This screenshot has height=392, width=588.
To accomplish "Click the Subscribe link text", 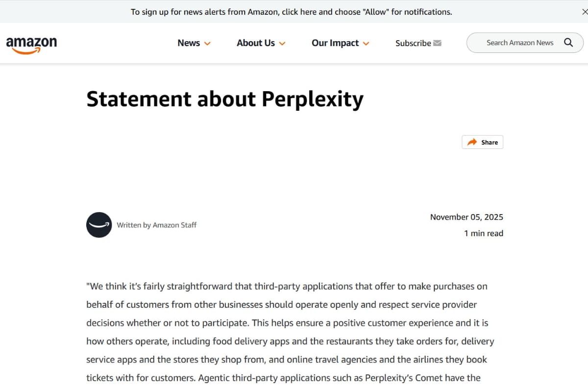I will [413, 43].
